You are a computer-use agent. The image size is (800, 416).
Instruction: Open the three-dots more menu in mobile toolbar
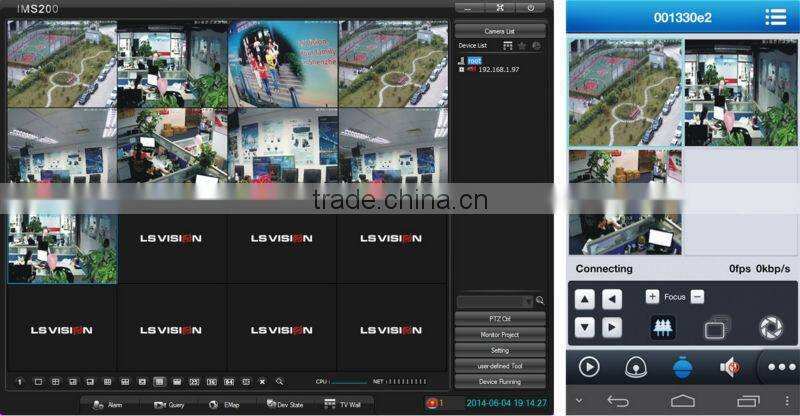coord(782,367)
